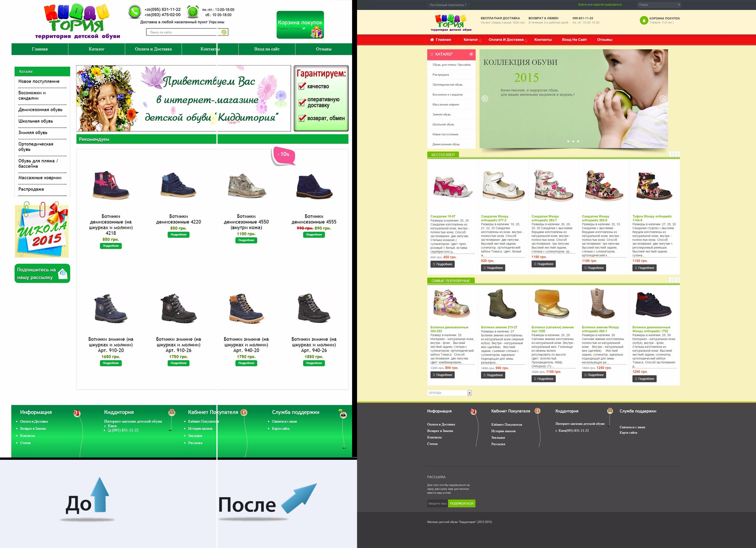Screen dimensions: 756x548
Task: Click the 'Школа 2015' banner image
Action: 42,230
